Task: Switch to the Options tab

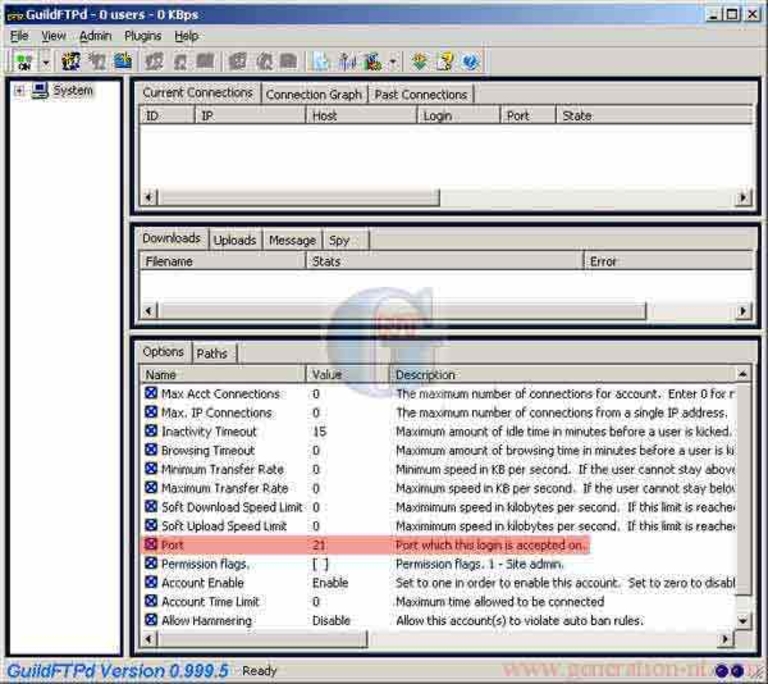Action: click(x=163, y=352)
